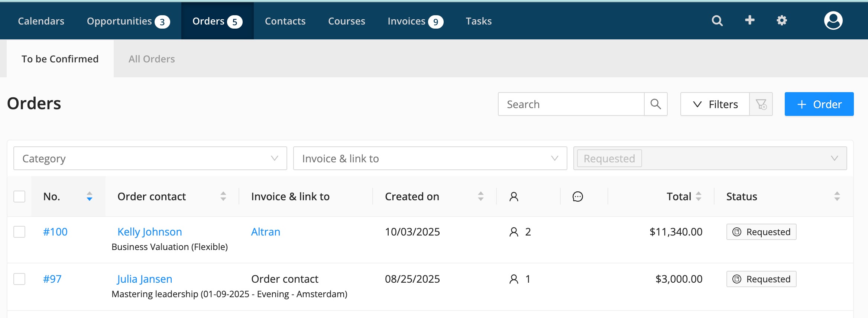Expand the Category dropdown

[x=150, y=159]
